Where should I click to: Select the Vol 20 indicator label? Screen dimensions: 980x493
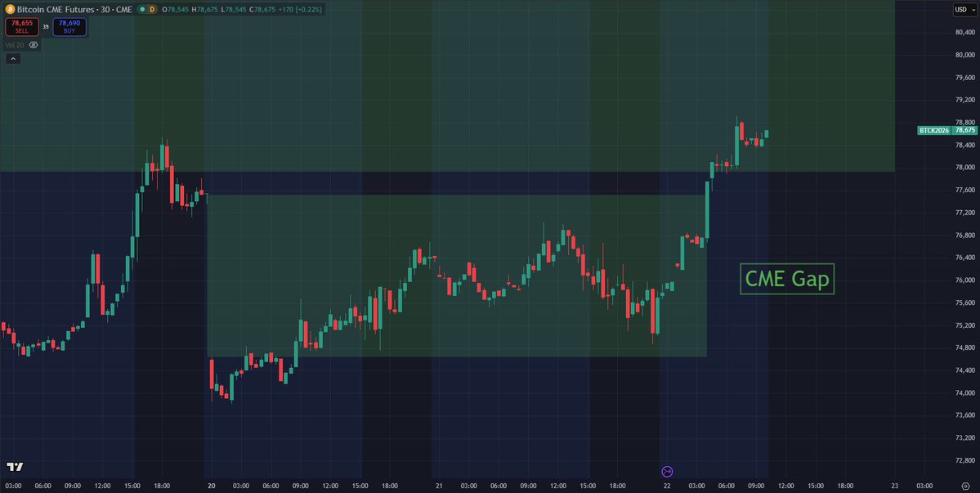coord(15,45)
